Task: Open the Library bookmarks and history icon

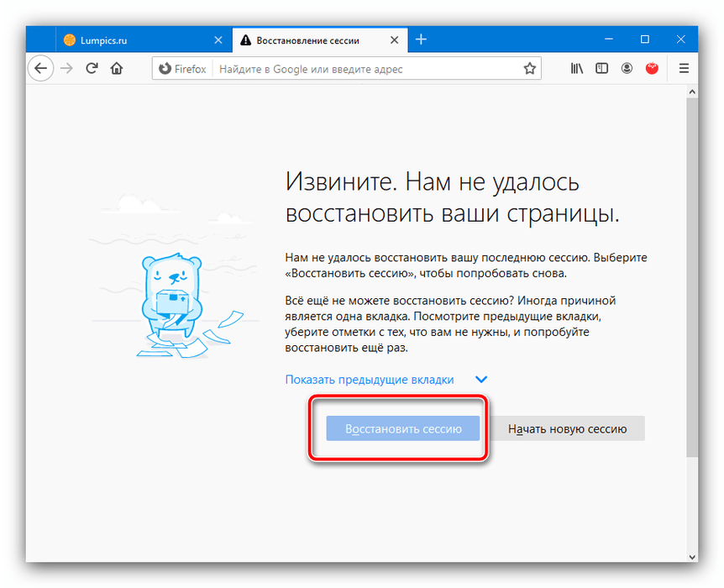Action: click(x=577, y=69)
